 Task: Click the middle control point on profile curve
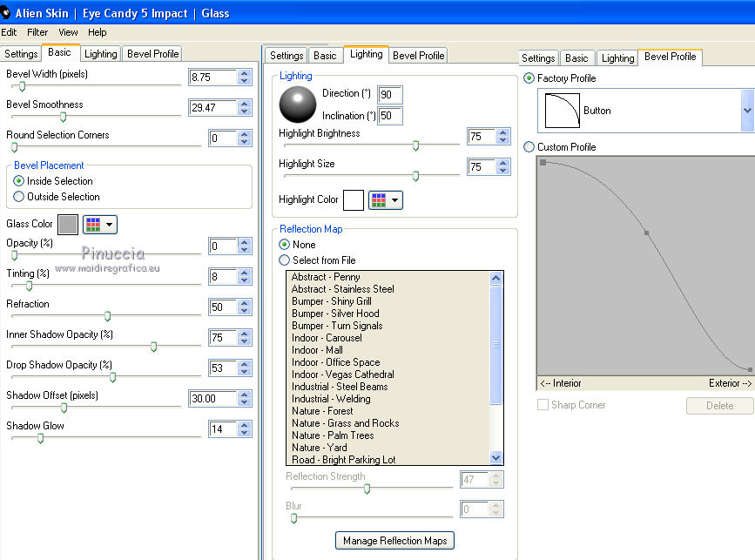point(646,233)
